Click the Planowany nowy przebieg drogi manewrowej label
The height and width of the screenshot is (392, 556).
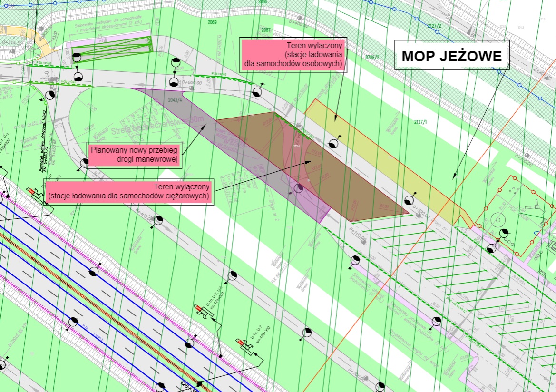[x=135, y=154]
